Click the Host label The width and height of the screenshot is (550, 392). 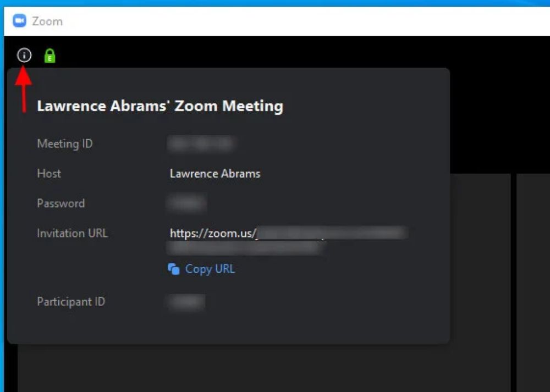(49, 173)
